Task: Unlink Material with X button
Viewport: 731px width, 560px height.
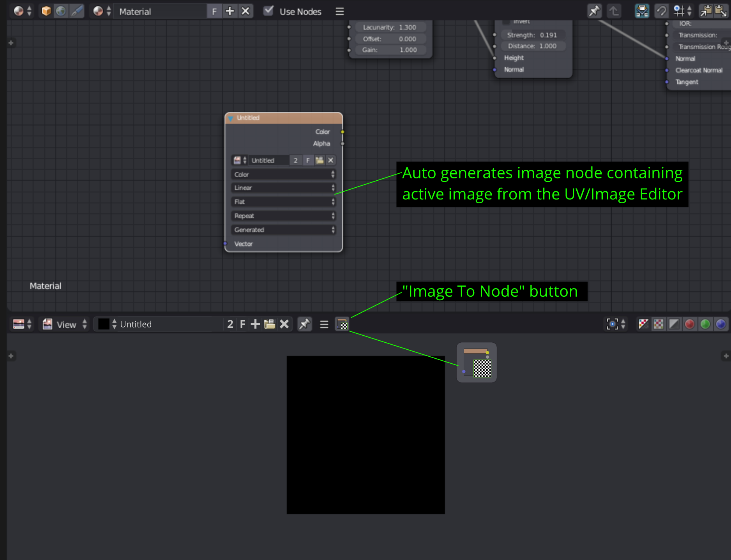Action: click(x=245, y=11)
